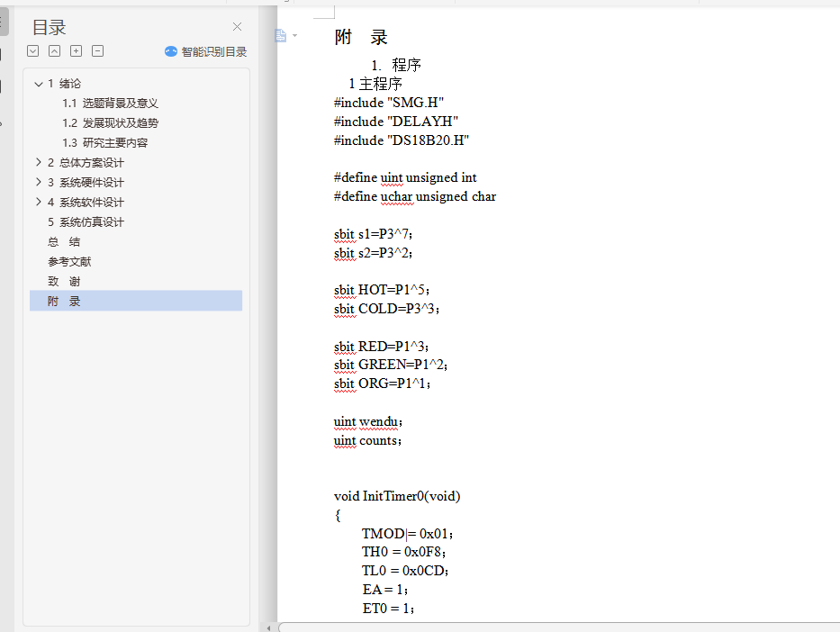Click the 'sbit COLD=P3^3;' line
The image size is (840, 632).
(x=387, y=309)
